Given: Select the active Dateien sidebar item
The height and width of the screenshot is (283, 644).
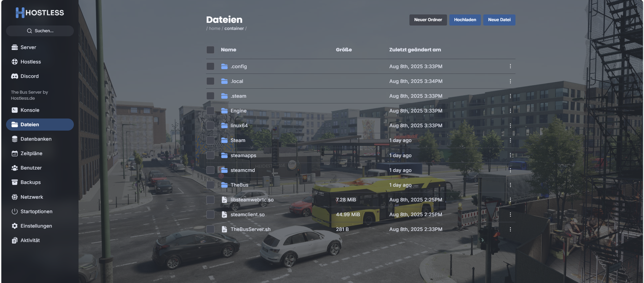Looking at the screenshot, I should pos(40,125).
